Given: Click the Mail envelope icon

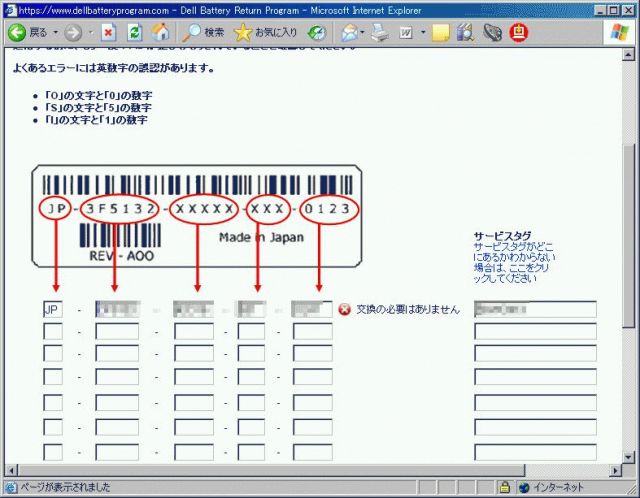Looking at the screenshot, I should click(x=349, y=33).
